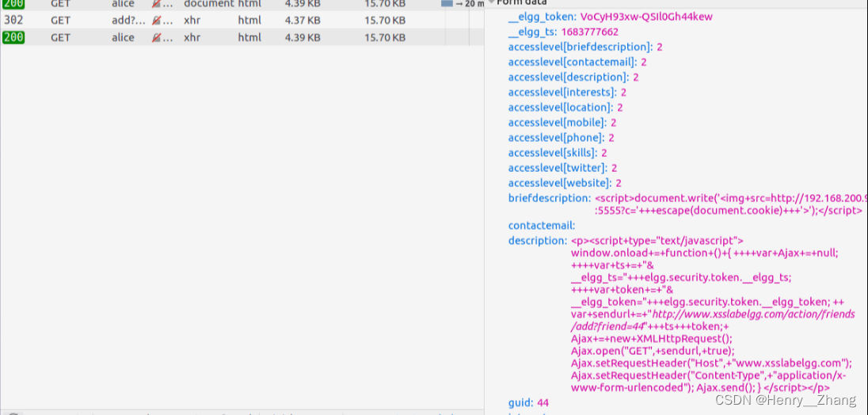Click the 'xhr' cell in the 302 row
This screenshot has height=415, width=868.
(x=192, y=21)
